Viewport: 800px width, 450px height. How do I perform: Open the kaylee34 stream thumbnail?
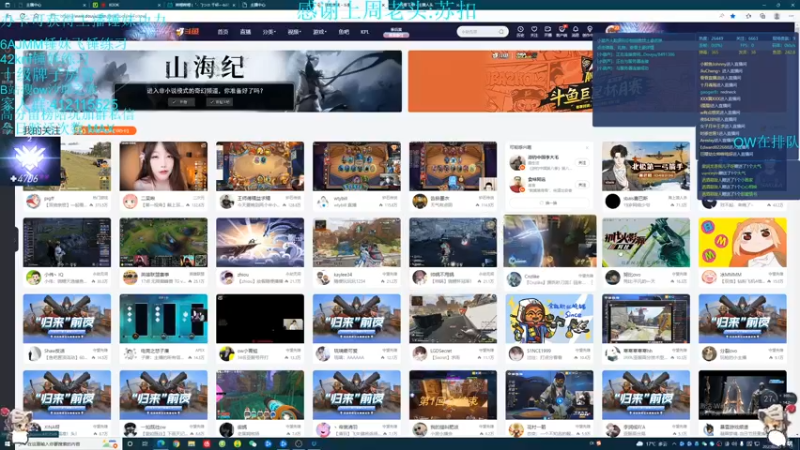(356, 242)
